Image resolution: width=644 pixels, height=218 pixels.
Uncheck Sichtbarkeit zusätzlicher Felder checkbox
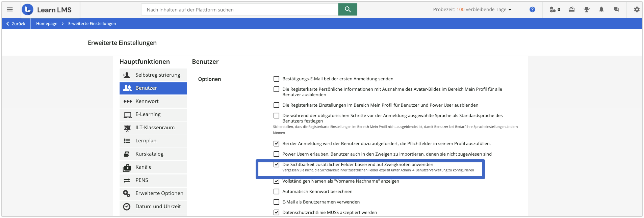(276, 165)
